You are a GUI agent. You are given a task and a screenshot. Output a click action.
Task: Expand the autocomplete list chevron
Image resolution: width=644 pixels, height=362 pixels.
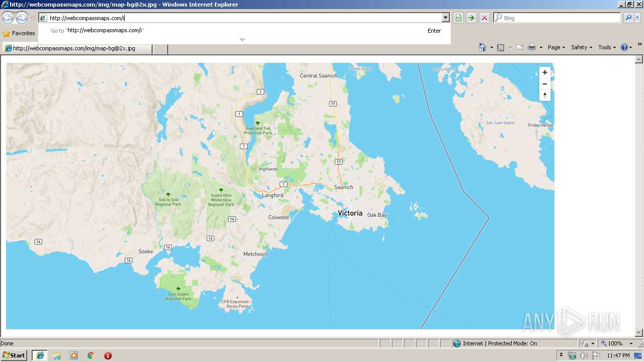242,40
